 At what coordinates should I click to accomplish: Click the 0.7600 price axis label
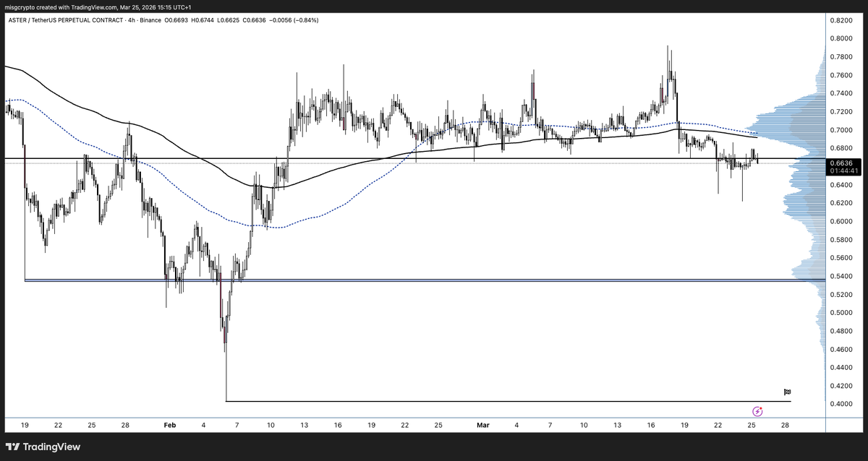click(x=841, y=75)
